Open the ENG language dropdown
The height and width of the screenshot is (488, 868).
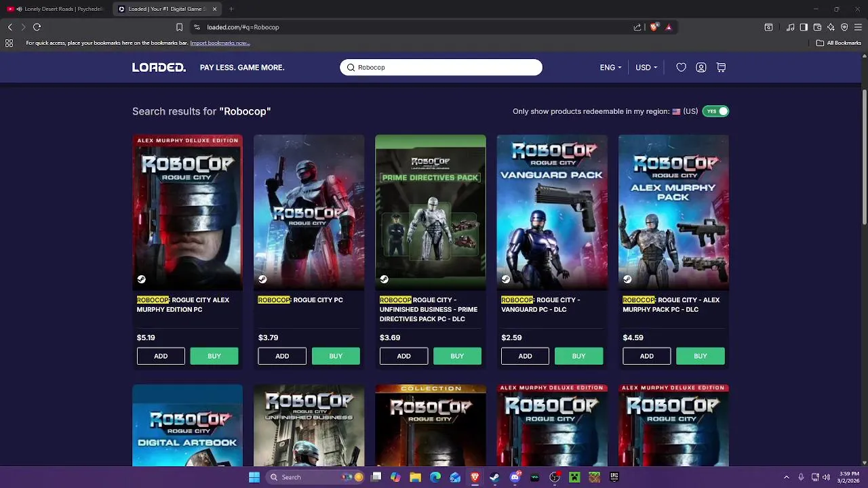610,68
